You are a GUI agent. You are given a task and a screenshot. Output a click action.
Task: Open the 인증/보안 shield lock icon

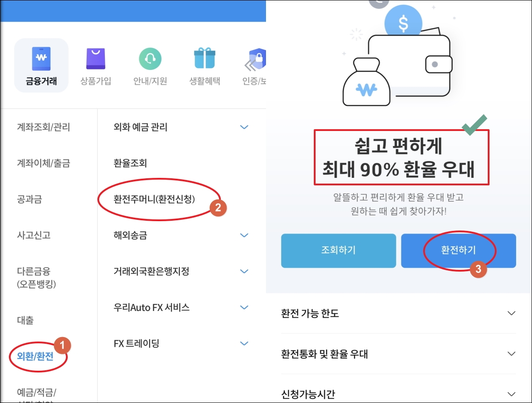point(257,58)
